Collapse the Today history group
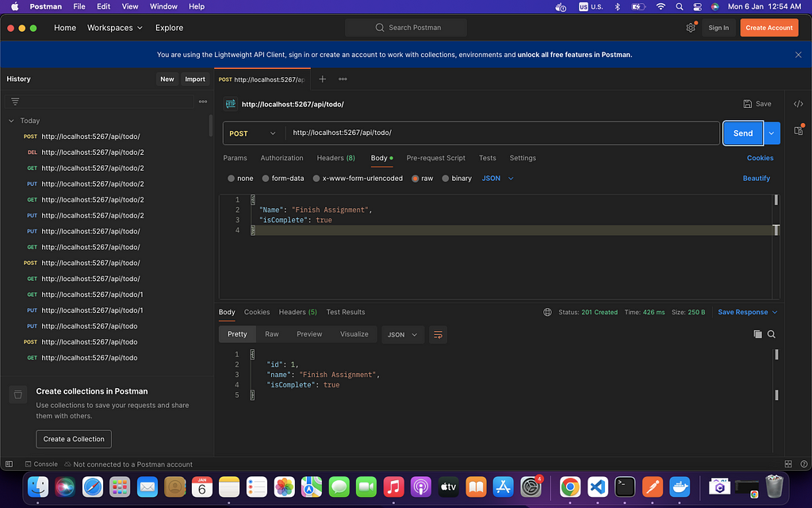Viewport: 812px width, 508px height. tap(11, 121)
